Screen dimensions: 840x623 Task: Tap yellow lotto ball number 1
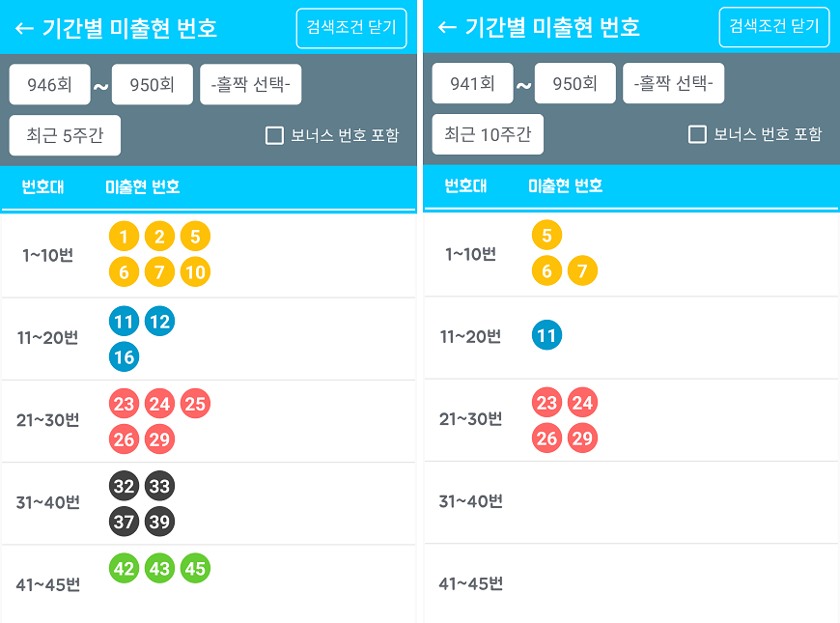point(124,237)
